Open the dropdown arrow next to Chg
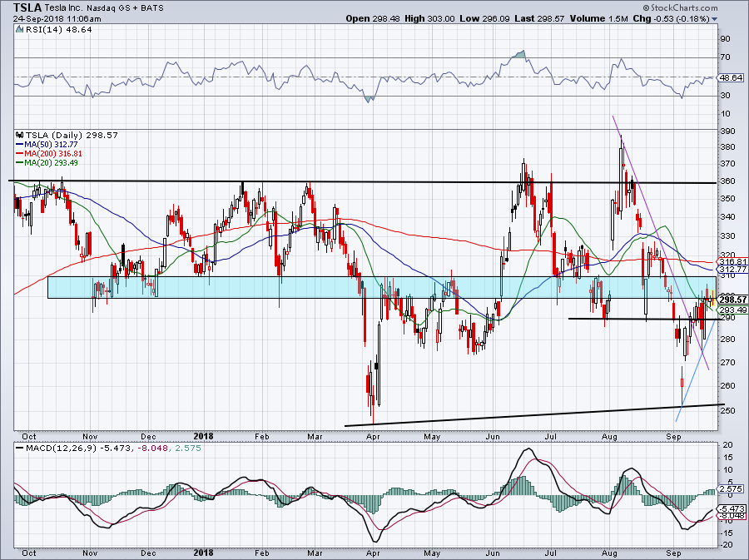This screenshot has width=749, height=560. pos(714,19)
